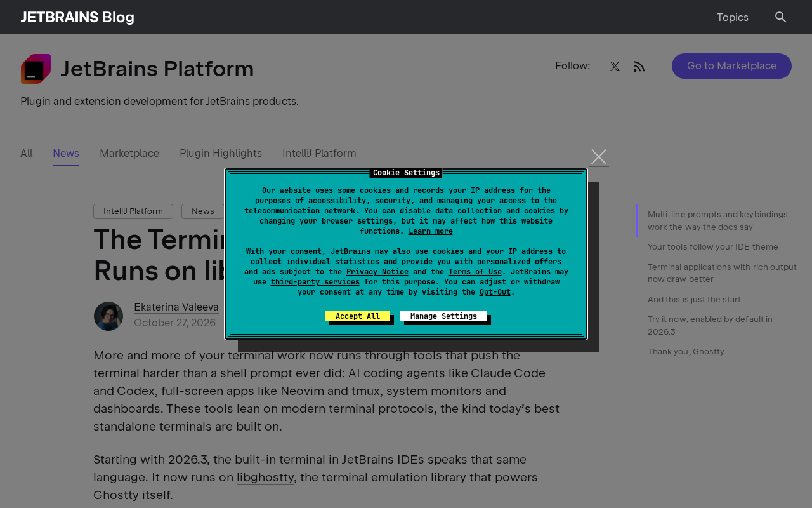The image size is (812, 508).
Task: Click the News article tag
Action: (202, 211)
